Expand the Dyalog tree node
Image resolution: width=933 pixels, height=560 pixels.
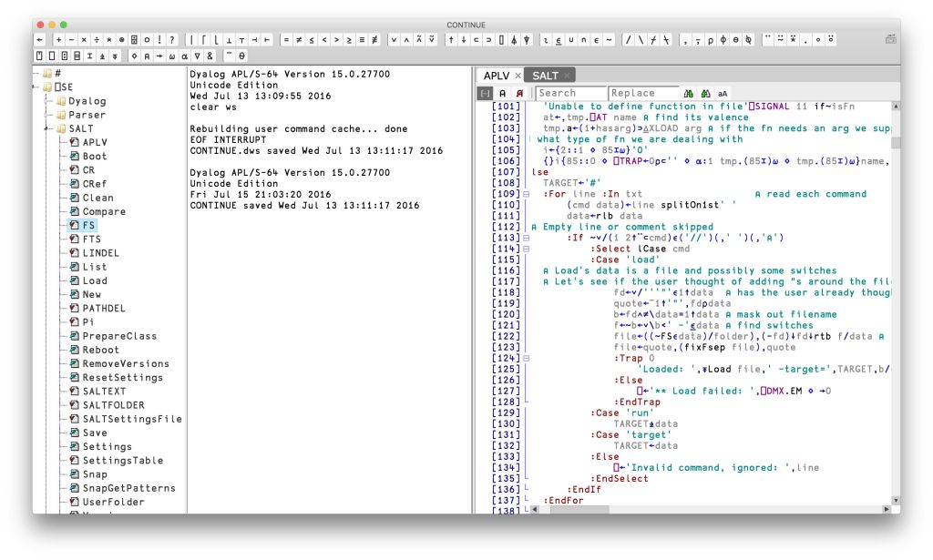click(x=46, y=101)
